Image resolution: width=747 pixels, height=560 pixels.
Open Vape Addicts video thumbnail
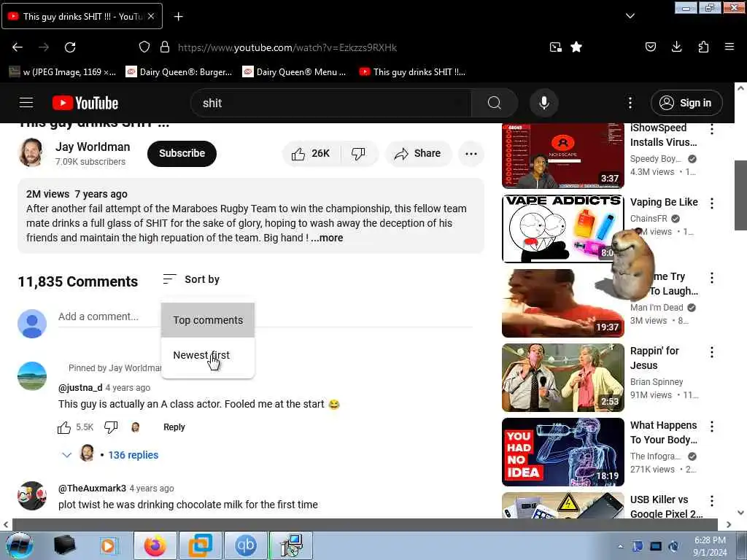(562, 228)
